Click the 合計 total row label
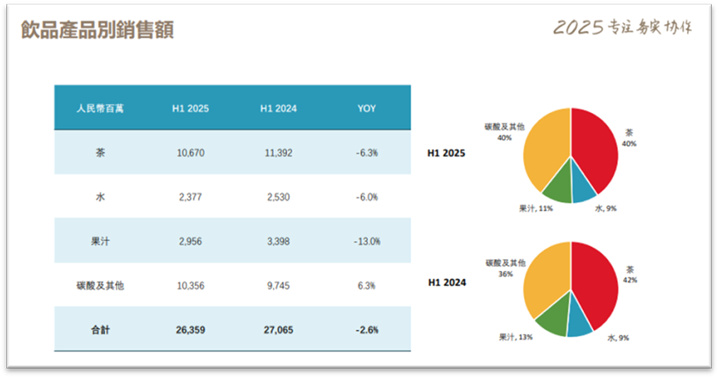The width and height of the screenshot is (719, 378). click(x=100, y=330)
